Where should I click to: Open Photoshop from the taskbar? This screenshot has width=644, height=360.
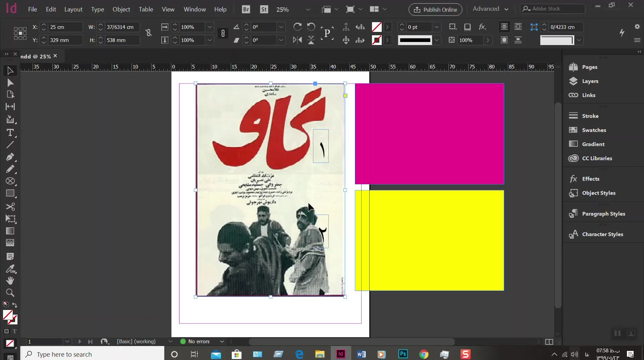403,354
